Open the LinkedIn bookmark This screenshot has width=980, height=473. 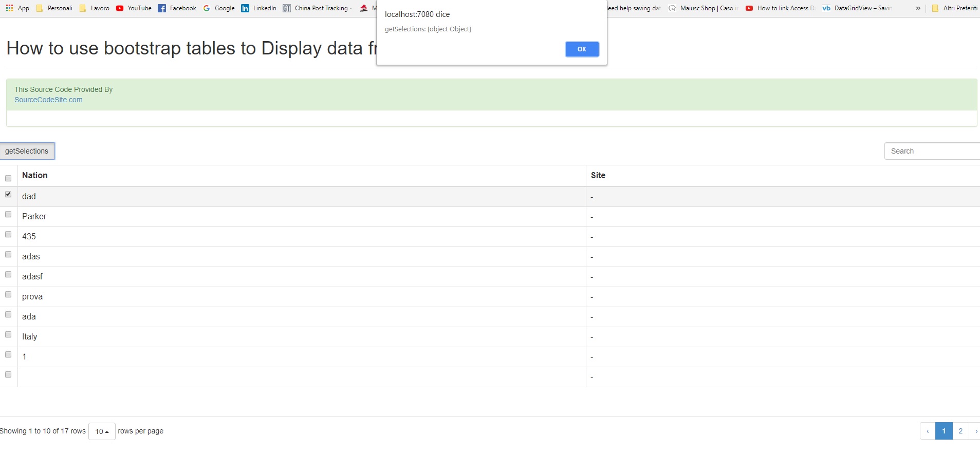click(x=258, y=8)
